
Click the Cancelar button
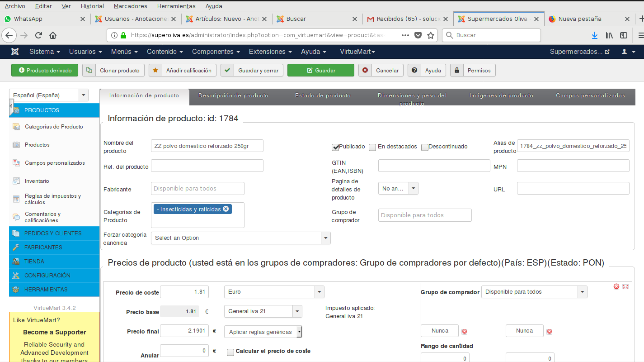click(x=381, y=70)
